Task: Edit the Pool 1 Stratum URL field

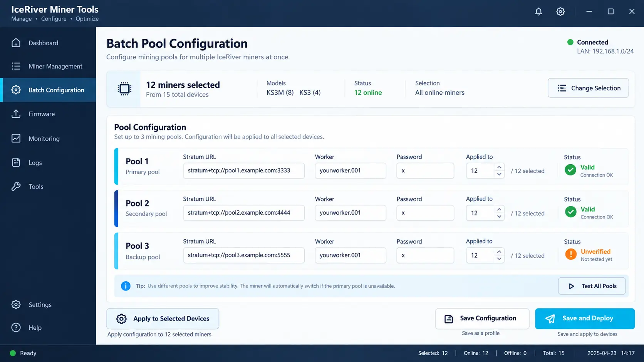Action: [x=244, y=171]
